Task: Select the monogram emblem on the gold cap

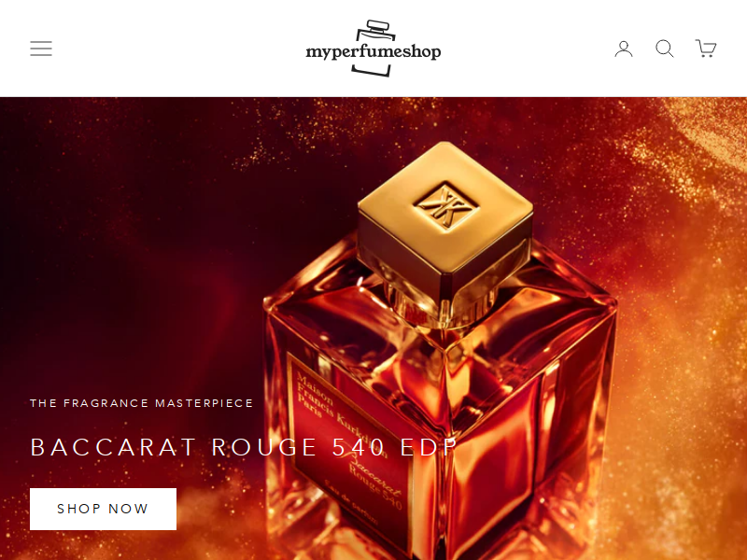Action: tap(446, 205)
